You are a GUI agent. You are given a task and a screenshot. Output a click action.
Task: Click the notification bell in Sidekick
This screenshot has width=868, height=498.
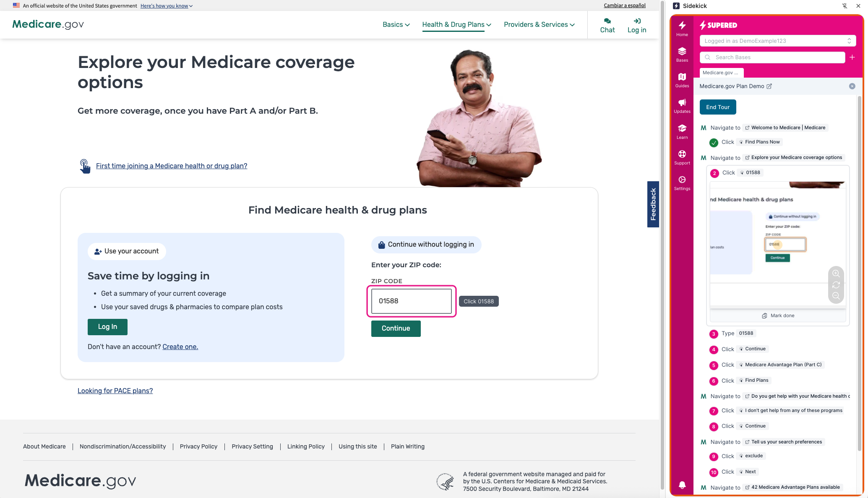682,485
